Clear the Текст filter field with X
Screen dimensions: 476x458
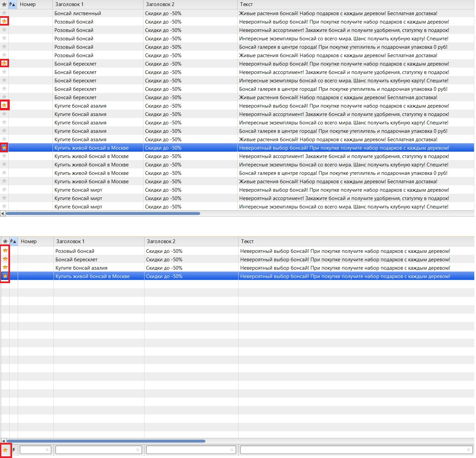(x=469, y=450)
